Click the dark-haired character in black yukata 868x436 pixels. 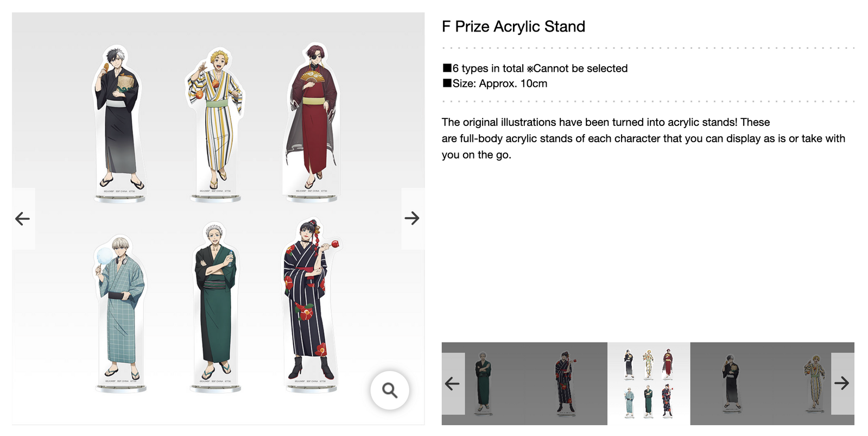click(118, 118)
